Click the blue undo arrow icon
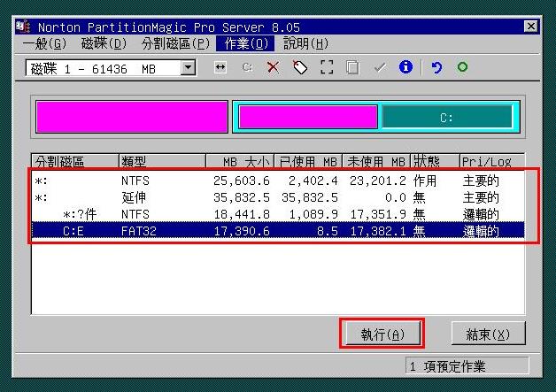Screen dimensions: 556x392 436,67
